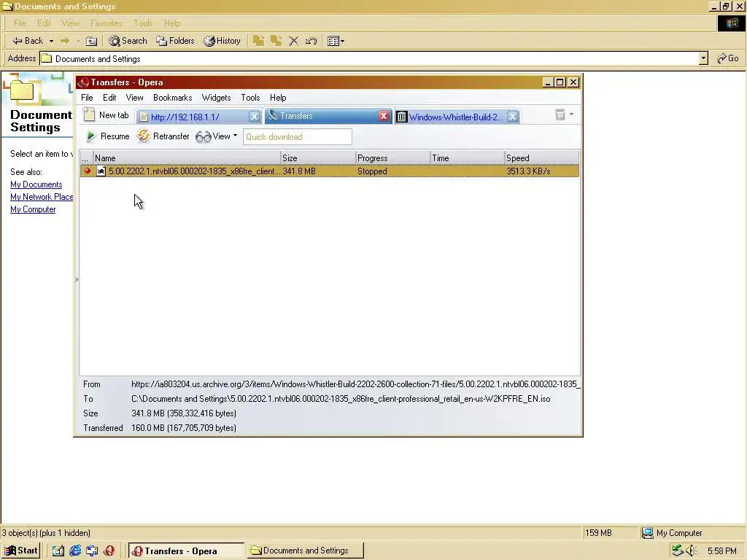Viewport: 747px width, 560px height.
Task: Click Show Desktop quick launch icon
Action: tap(58, 551)
